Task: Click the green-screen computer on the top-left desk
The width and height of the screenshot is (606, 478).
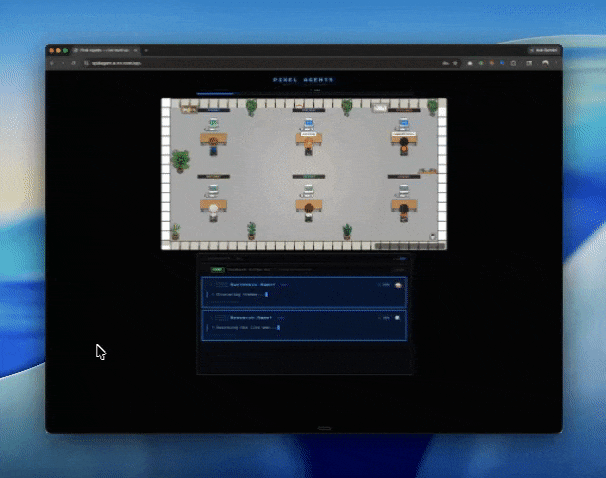Action: pyautogui.click(x=213, y=125)
